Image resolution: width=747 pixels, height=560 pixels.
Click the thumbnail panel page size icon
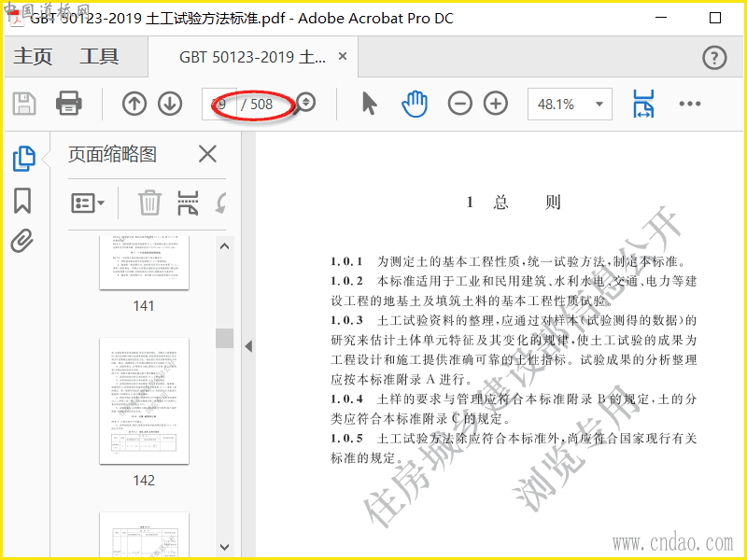point(188,203)
